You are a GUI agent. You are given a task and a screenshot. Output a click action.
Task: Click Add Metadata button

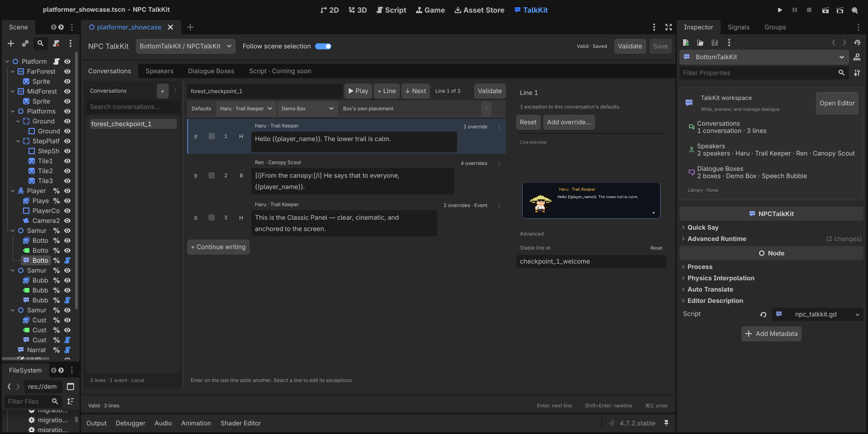coord(771,334)
